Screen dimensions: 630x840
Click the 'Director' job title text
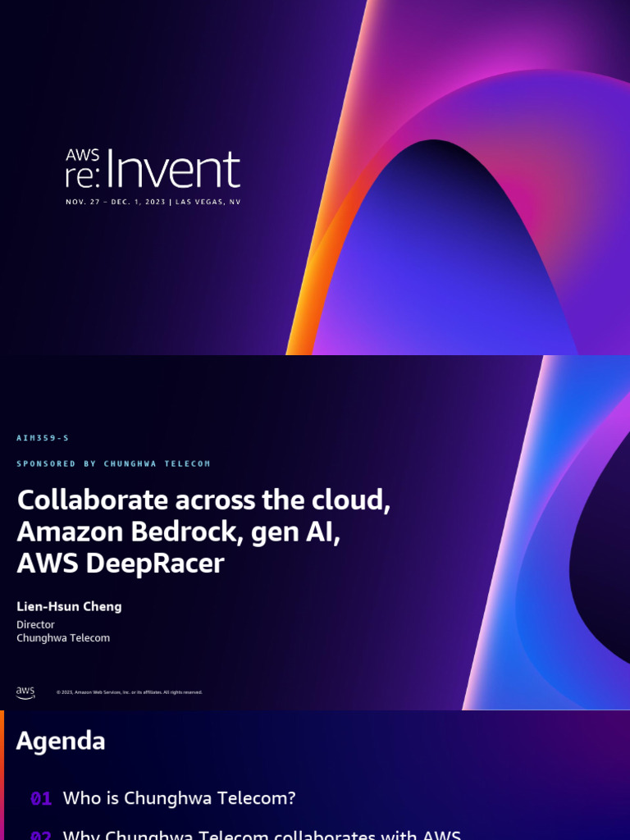35,624
